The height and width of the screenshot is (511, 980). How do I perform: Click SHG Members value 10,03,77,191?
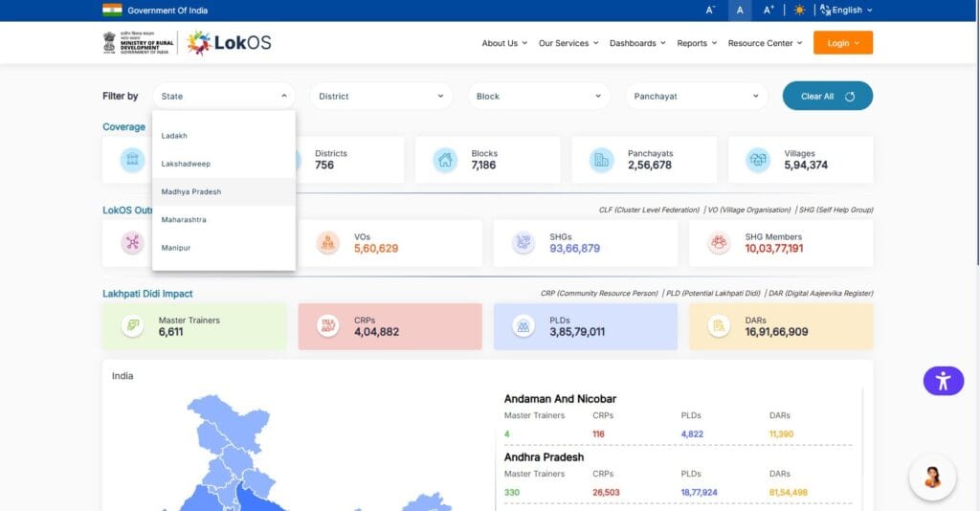(773, 249)
